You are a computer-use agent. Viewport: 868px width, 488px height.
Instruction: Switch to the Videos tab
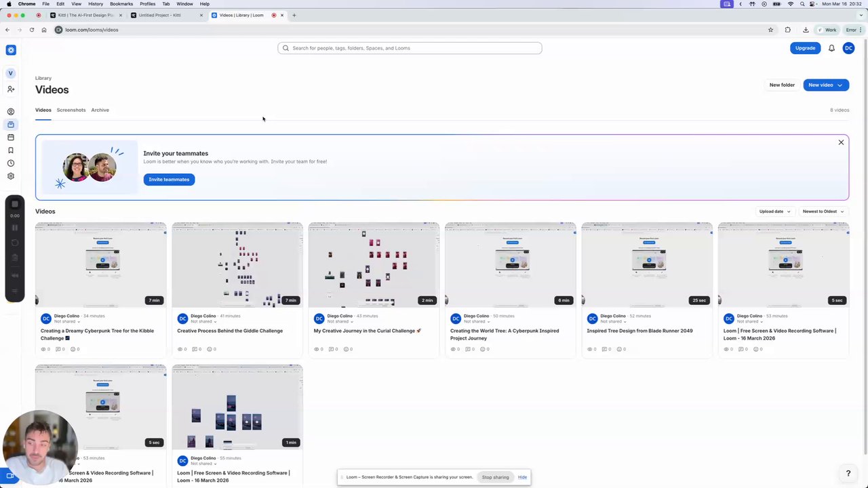(43, 110)
